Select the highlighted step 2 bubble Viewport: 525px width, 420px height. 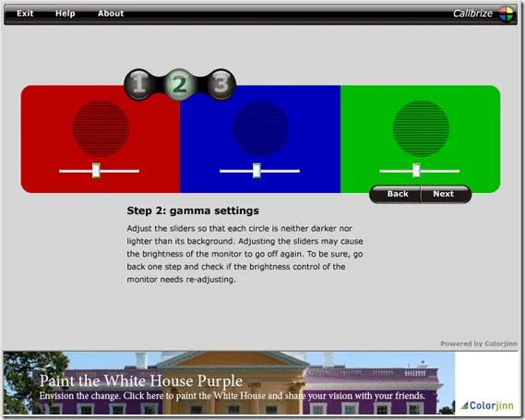pyautogui.click(x=180, y=84)
